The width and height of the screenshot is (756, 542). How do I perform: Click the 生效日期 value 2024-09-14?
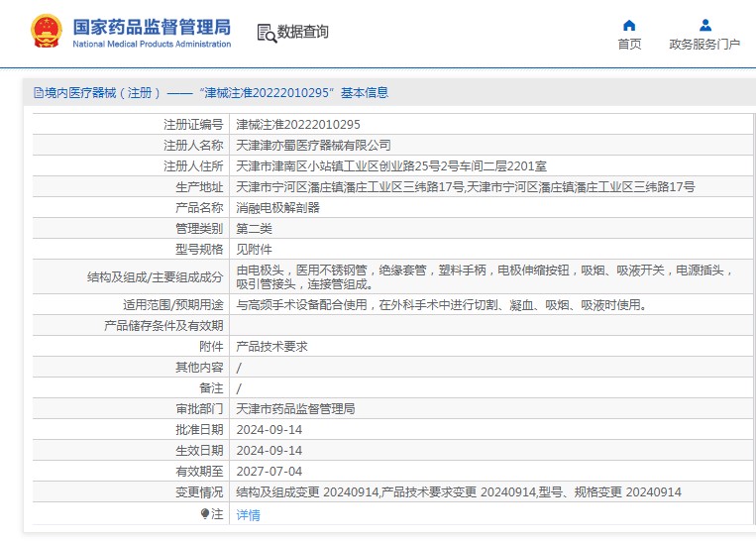(270, 451)
